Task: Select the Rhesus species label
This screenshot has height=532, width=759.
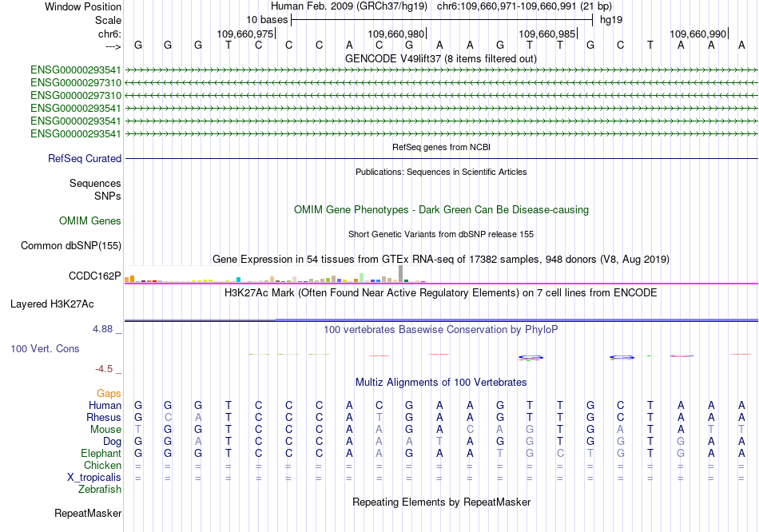Action: tap(104, 417)
